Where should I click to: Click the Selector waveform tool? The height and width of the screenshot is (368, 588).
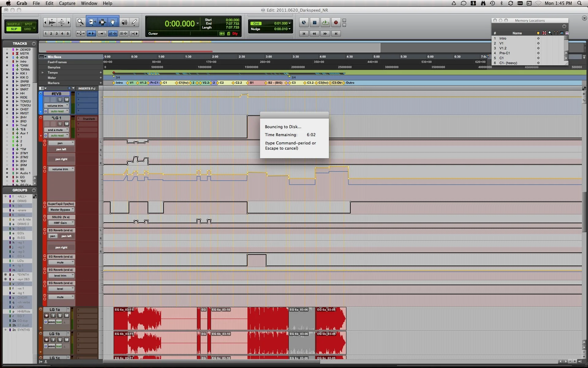coord(102,22)
